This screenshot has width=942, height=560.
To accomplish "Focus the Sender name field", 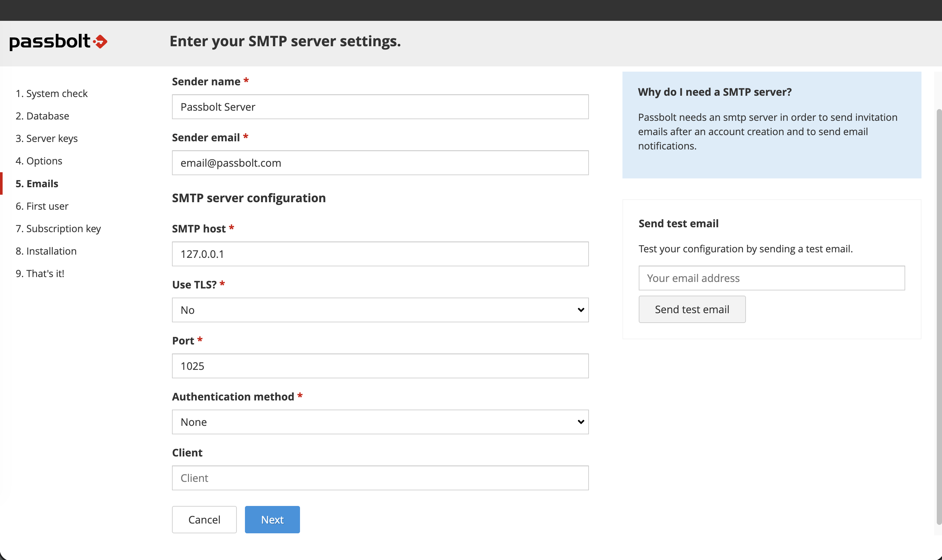I will (x=380, y=107).
